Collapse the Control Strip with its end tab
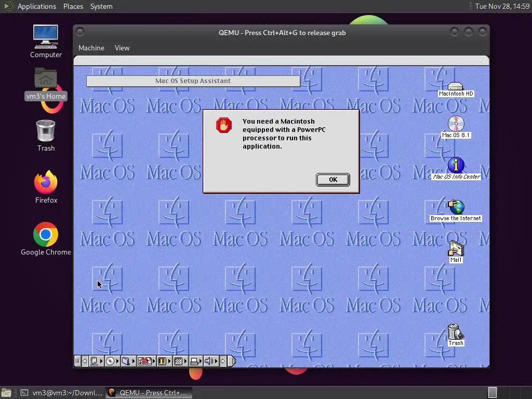Viewport: 532px width, 399px height. (x=231, y=362)
